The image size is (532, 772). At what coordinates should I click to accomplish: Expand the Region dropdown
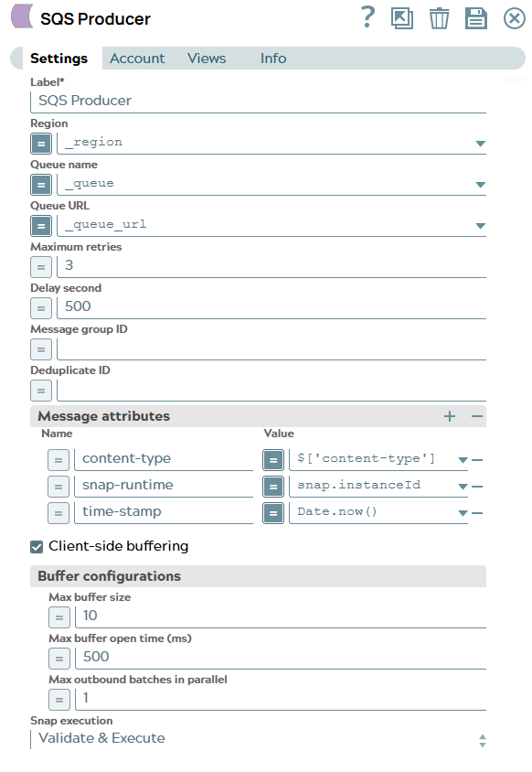click(x=479, y=144)
